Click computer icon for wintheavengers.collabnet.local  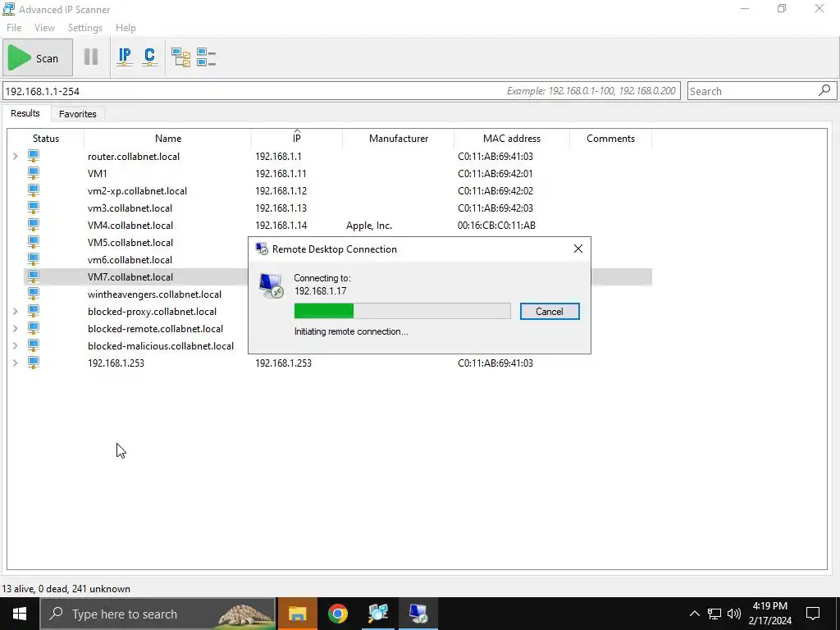click(33, 294)
